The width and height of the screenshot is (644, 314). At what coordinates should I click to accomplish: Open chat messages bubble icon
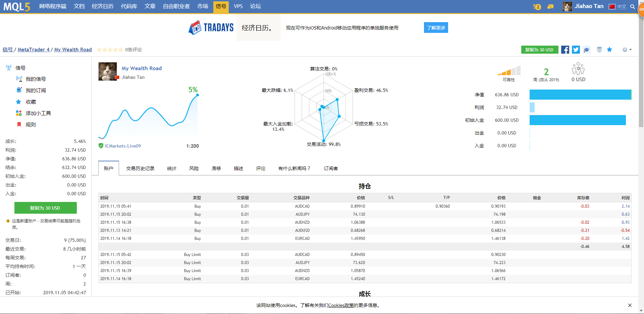tap(550, 6)
